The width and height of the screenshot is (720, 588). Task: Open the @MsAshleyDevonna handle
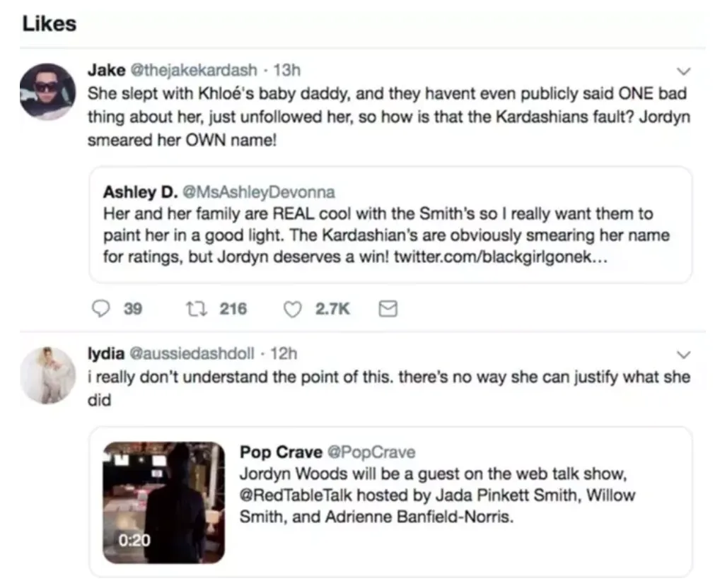tap(259, 192)
